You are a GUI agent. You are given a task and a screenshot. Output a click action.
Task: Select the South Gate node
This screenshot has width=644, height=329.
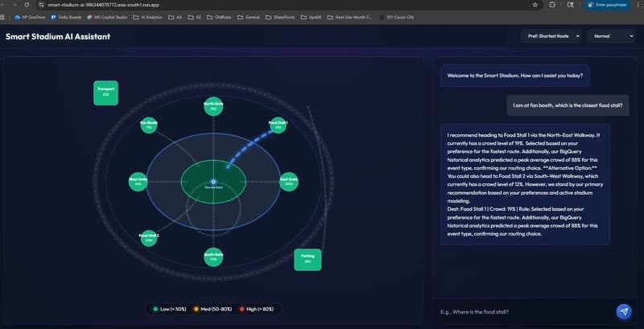pyautogui.click(x=213, y=257)
